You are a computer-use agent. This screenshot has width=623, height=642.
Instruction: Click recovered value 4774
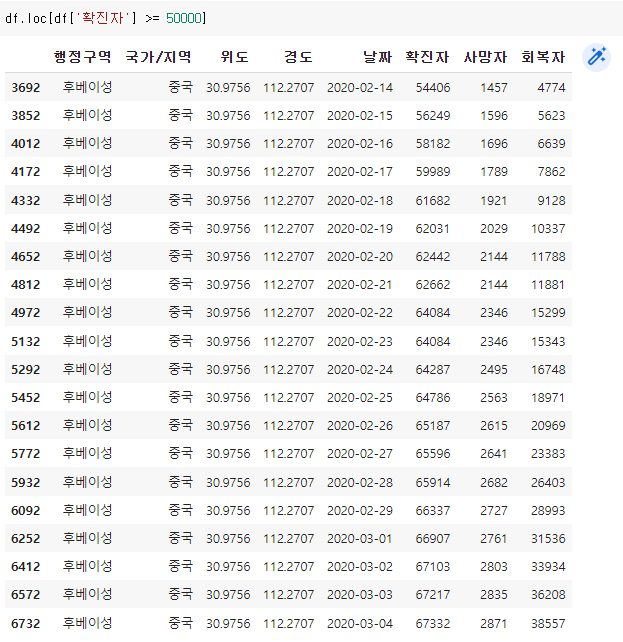tap(551, 88)
